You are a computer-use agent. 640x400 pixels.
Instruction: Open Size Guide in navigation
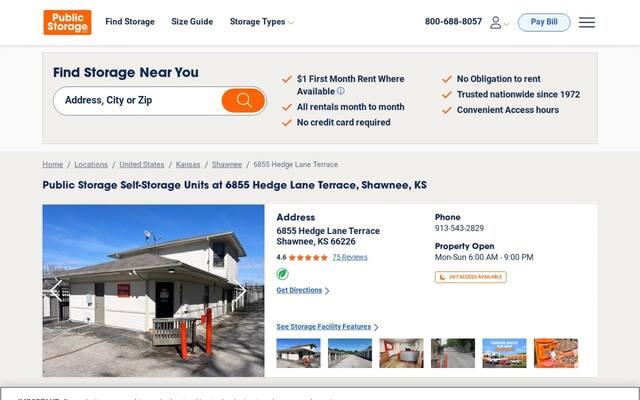coord(192,22)
